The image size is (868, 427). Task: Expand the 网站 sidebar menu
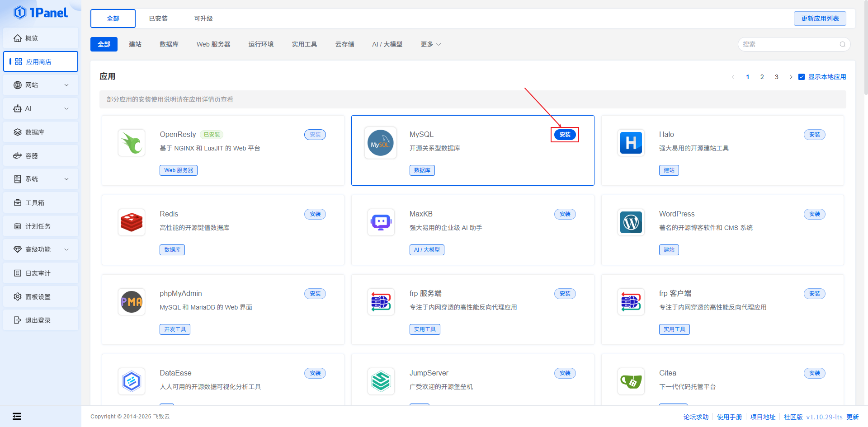click(x=41, y=85)
